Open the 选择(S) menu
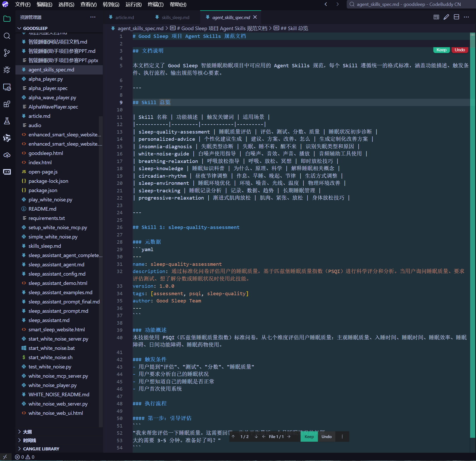 (x=66, y=4)
